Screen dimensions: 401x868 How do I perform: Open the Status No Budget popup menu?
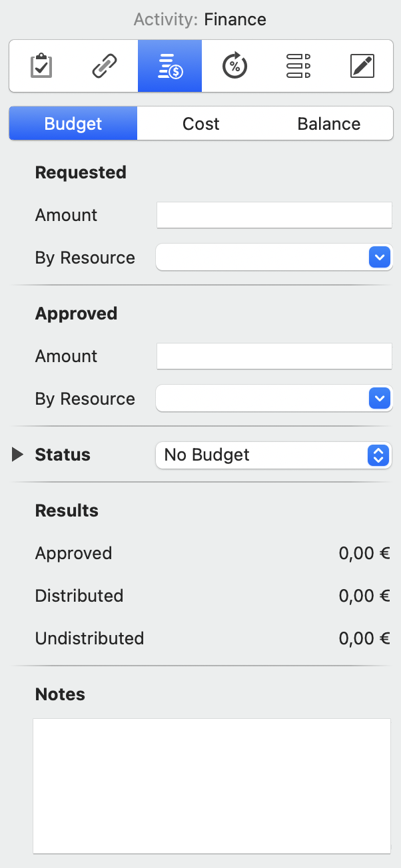274,455
